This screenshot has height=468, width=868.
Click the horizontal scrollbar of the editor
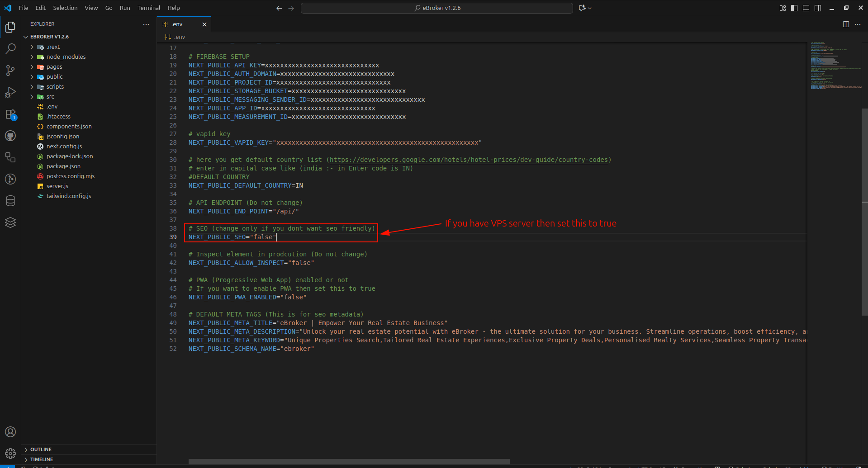pos(349,462)
